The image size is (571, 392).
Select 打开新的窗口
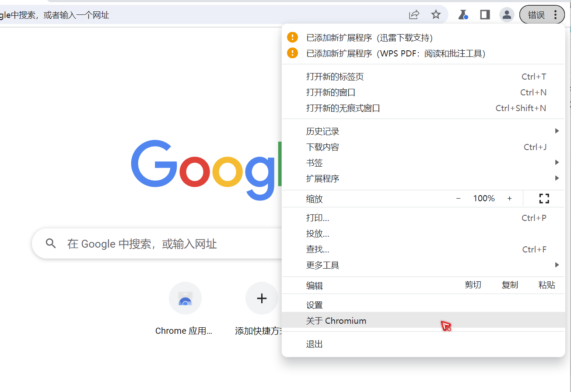point(424,93)
